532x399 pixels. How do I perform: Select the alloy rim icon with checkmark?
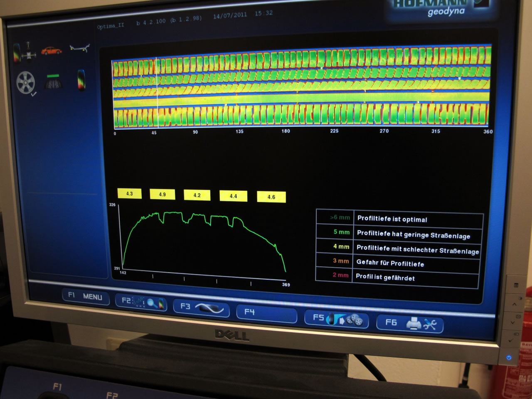pos(26,83)
